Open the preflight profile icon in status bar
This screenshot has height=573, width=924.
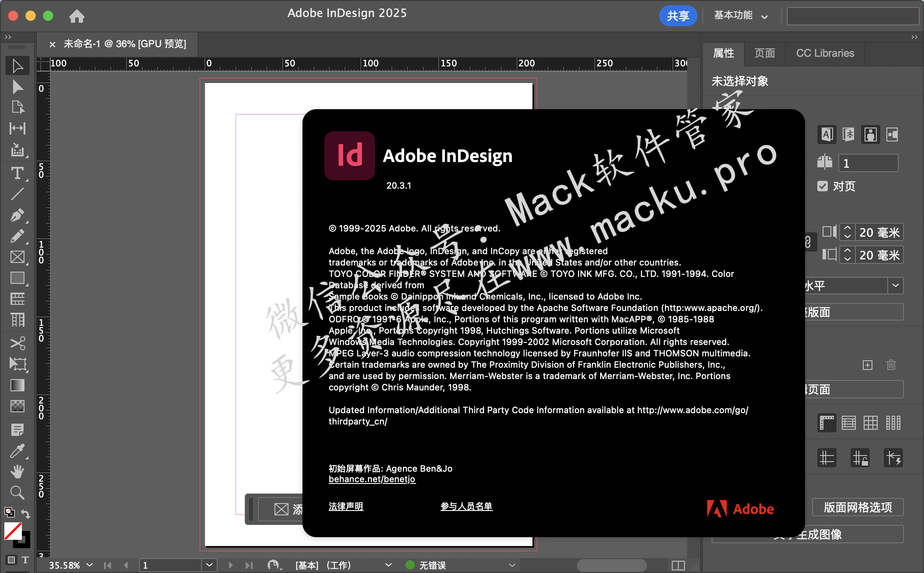click(274, 565)
